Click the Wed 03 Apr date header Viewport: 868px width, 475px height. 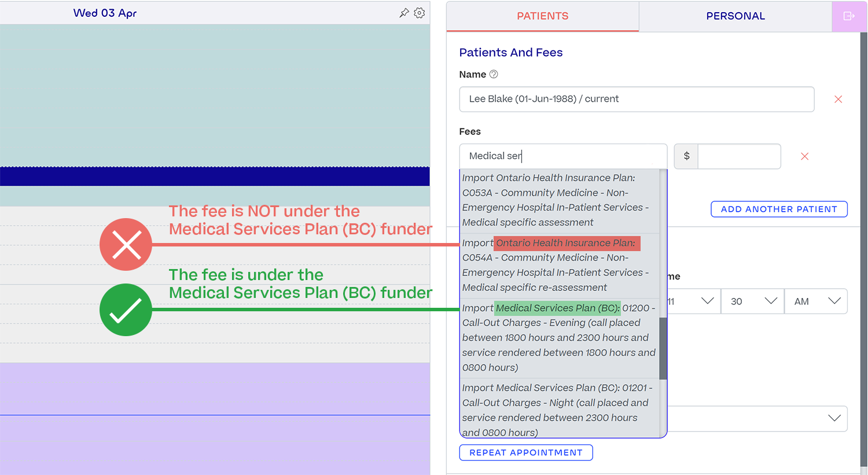105,13
